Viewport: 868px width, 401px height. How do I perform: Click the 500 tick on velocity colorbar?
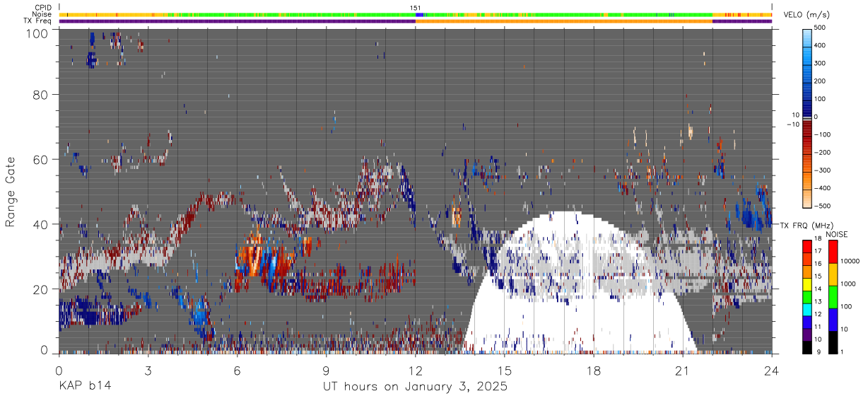pos(821,28)
